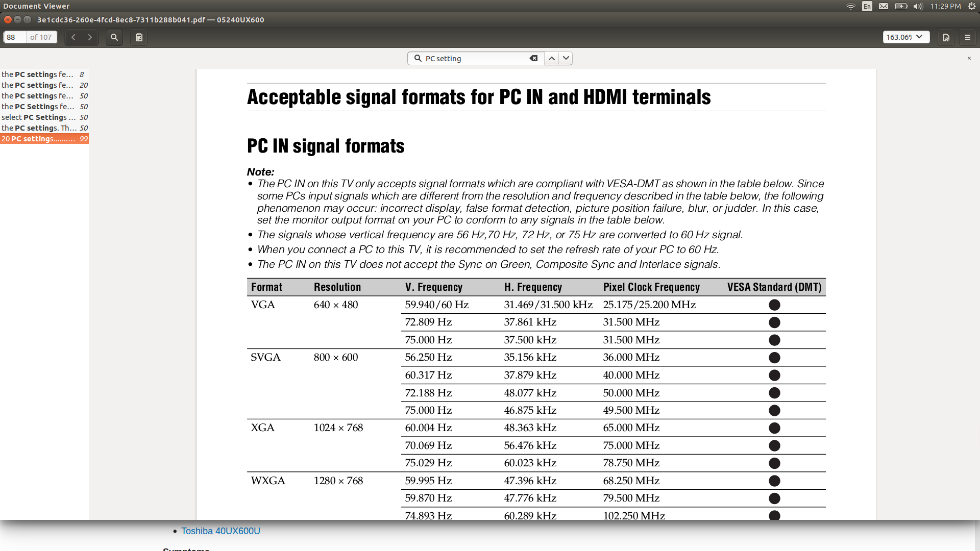Toggle the search magnifier button

114,37
